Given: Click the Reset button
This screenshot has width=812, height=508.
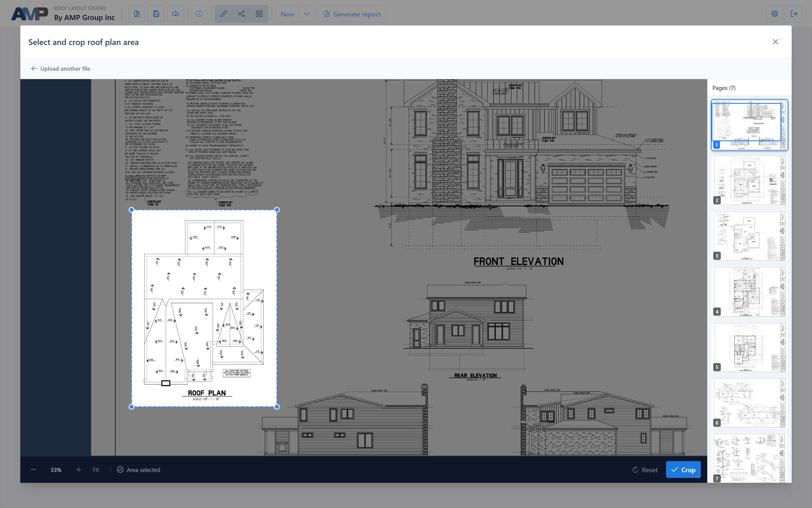Looking at the screenshot, I should pyautogui.click(x=645, y=470).
